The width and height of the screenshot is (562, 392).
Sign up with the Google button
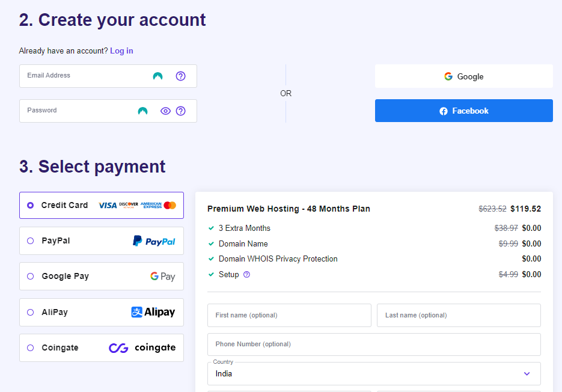pyautogui.click(x=463, y=76)
